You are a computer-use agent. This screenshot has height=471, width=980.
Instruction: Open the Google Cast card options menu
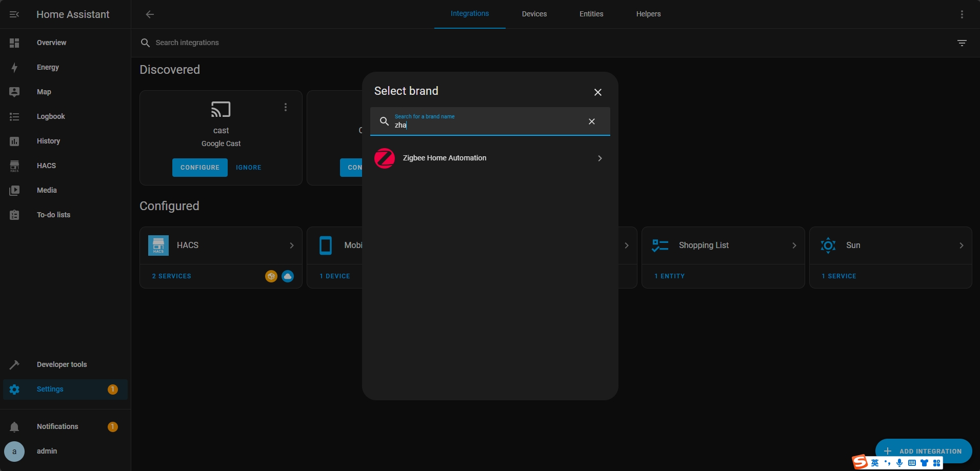point(286,107)
